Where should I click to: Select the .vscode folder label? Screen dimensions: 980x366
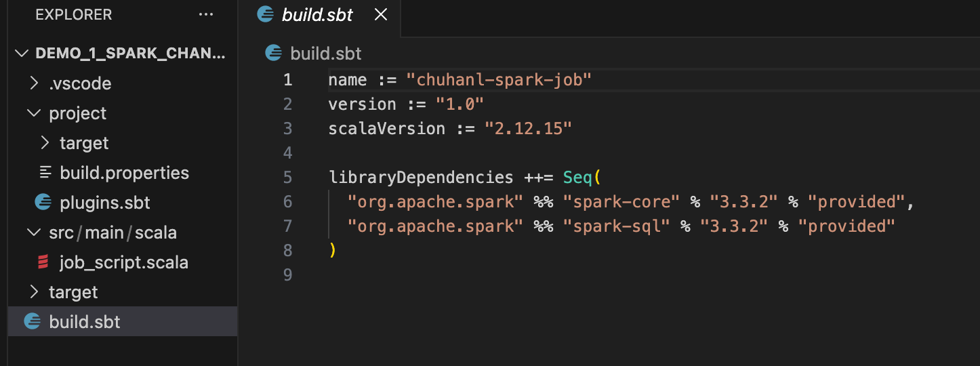point(80,83)
